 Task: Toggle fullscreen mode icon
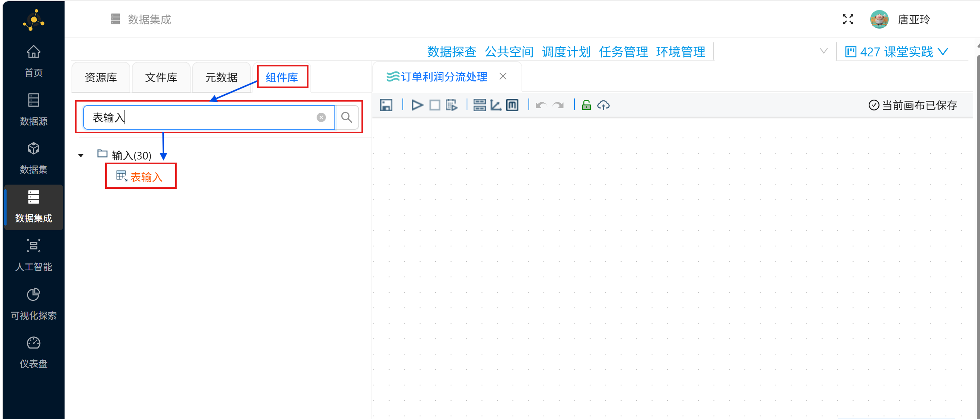[848, 19]
